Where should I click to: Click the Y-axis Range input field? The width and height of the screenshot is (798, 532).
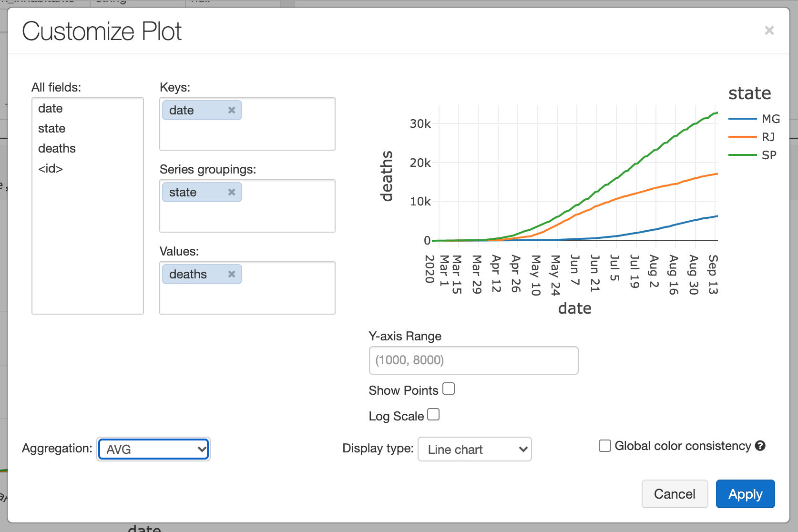pos(473,360)
